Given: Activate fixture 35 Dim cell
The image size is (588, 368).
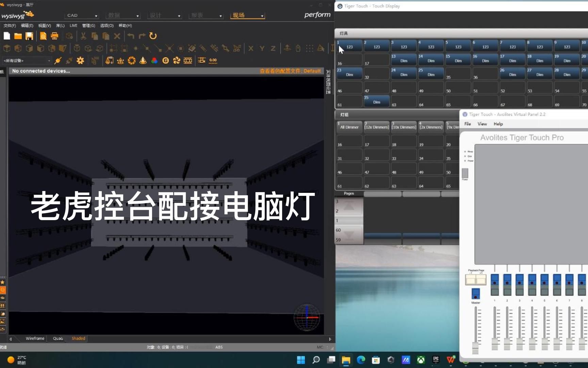Looking at the screenshot, I should 376,101.
